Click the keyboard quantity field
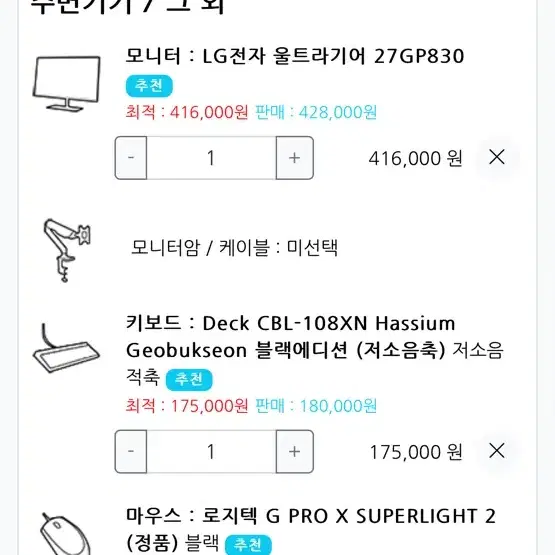555x555 pixels. click(x=211, y=451)
